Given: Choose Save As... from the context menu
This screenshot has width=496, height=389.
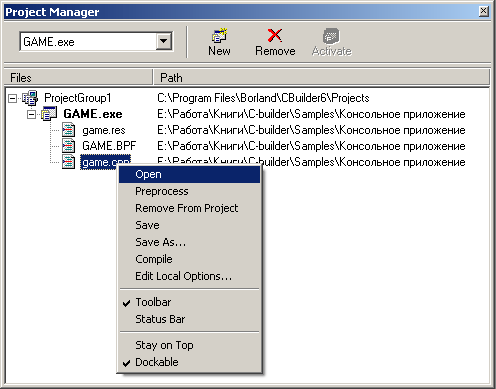Looking at the screenshot, I should [189, 243].
